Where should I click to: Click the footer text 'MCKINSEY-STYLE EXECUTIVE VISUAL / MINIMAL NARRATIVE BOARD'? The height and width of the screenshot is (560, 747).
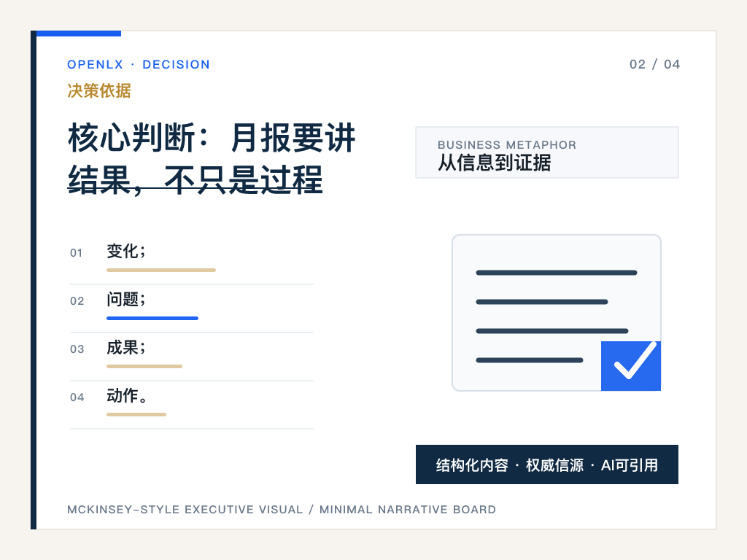pyautogui.click(x=282, y=510)
